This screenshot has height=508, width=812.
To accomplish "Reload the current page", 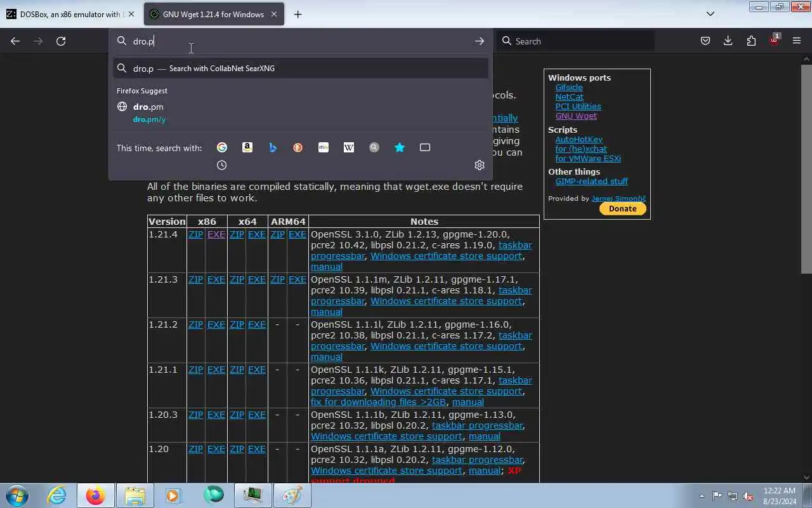I will (61, 41).
